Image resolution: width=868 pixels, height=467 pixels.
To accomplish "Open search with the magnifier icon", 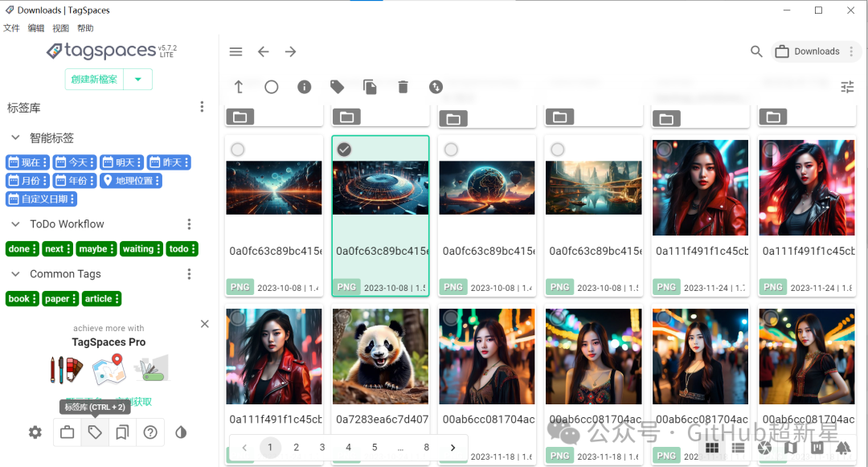I will point(755,51).
